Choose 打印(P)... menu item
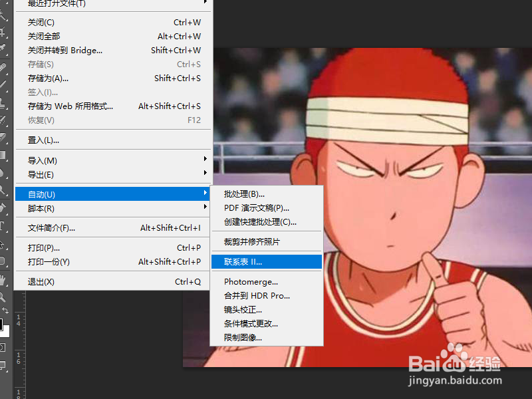This screenshot has height=399, width=532. (113, 247)
